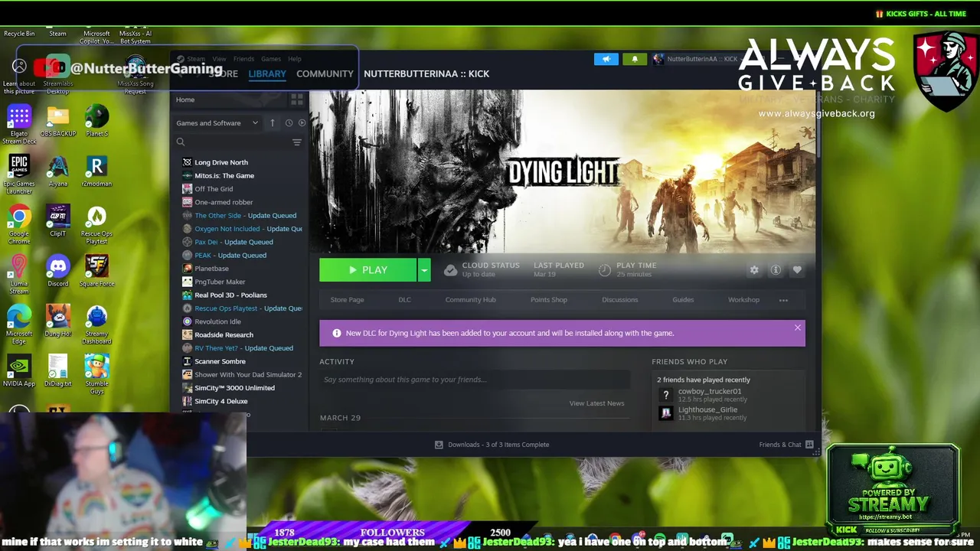Click the green PLAY button
The width and height of the screenshot is (980, 551).
coord(368,270)
